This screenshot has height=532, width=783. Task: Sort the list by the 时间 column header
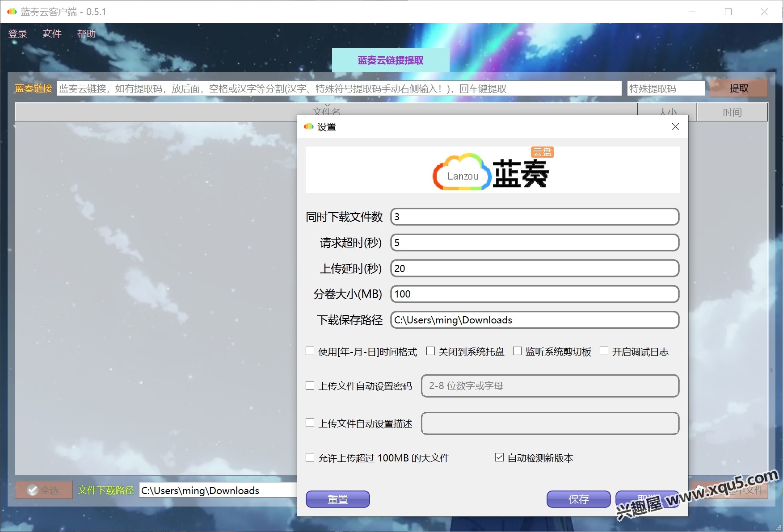point(732,112)
